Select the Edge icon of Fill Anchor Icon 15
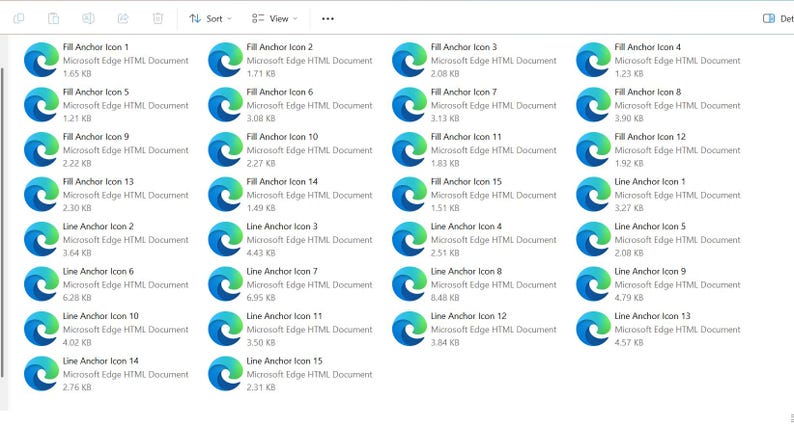794x427 pixels. 409,195
